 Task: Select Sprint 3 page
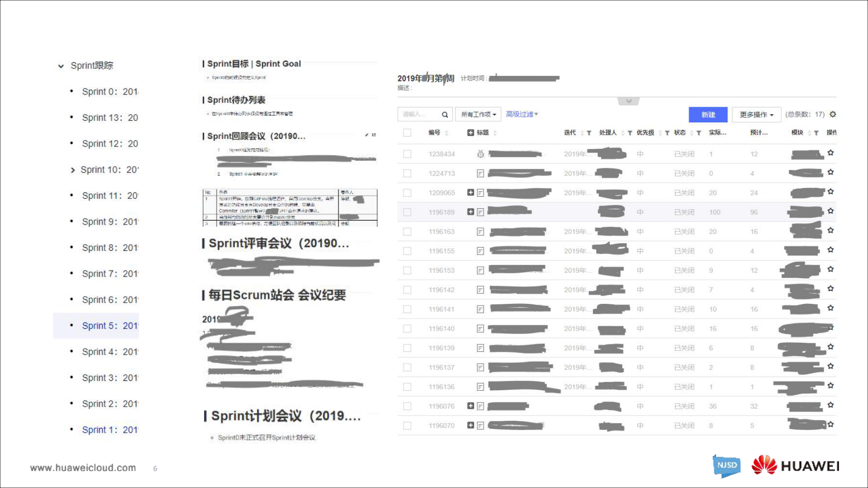click(x=110, y=378)
